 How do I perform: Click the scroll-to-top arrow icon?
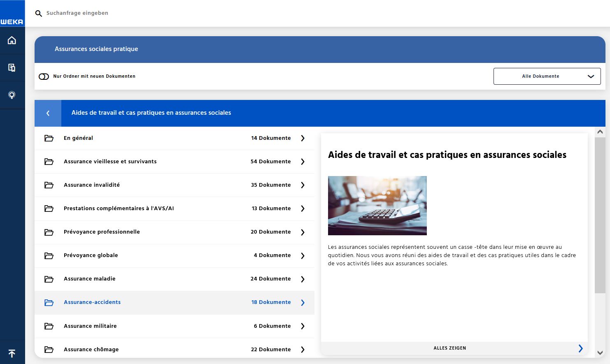12,353
